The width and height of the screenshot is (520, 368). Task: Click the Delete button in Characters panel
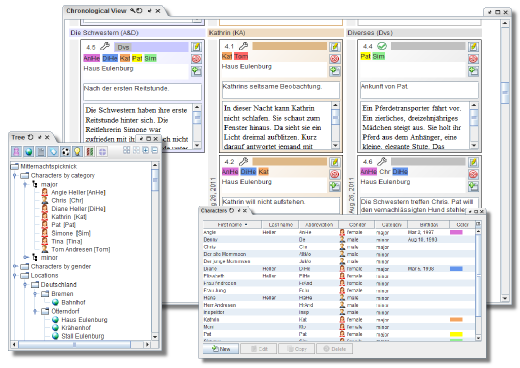coord(335,349)
